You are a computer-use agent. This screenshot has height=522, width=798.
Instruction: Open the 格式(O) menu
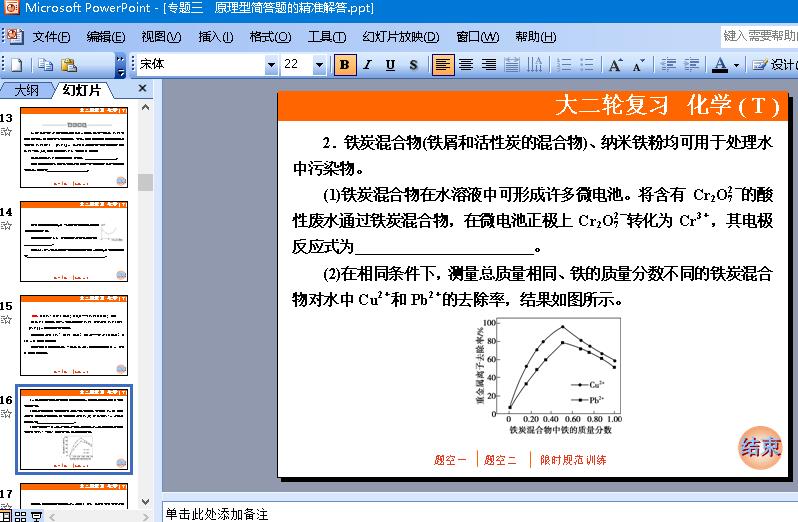[x=270, y=37]
